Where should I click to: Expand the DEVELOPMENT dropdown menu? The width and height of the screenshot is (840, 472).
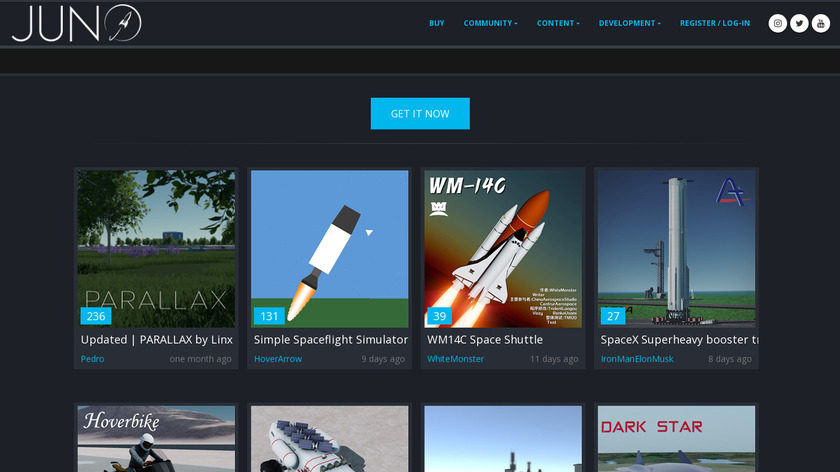[629, 23]
